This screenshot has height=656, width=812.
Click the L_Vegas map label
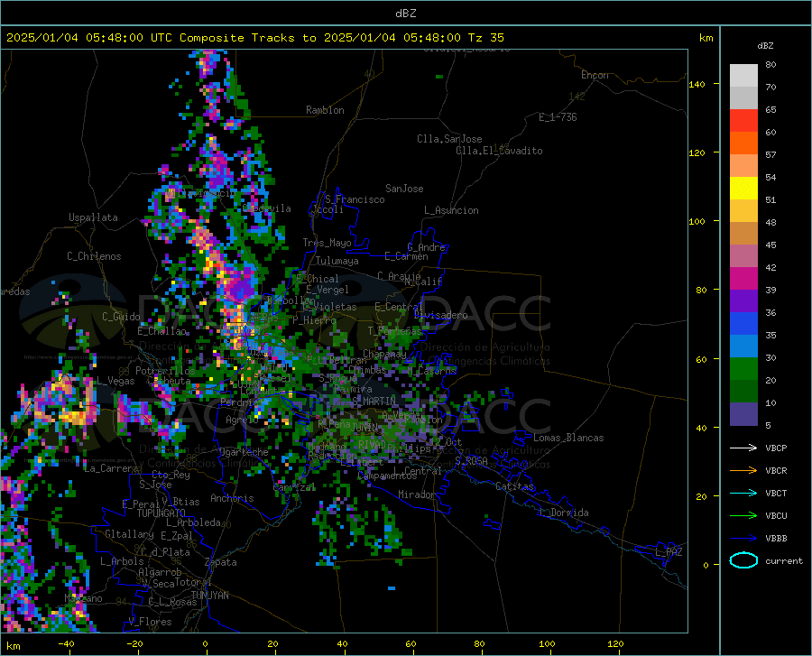point(116,381)
